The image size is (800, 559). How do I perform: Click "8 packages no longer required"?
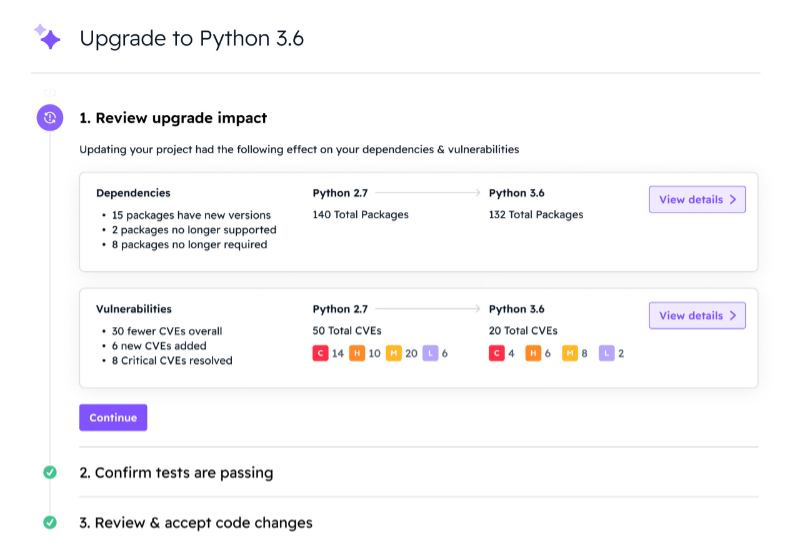pos(189,245)
